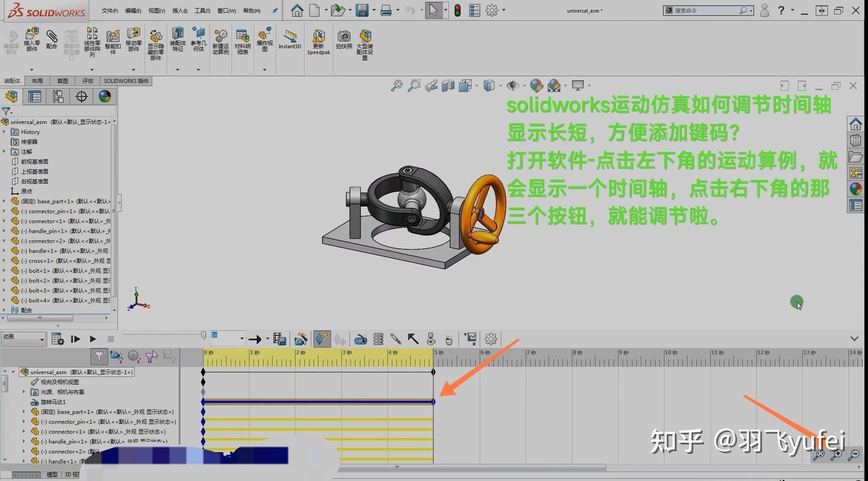Collapse the MotionManager panel chevron
Screen dimensions: 868x481
[x=854, y=339]
